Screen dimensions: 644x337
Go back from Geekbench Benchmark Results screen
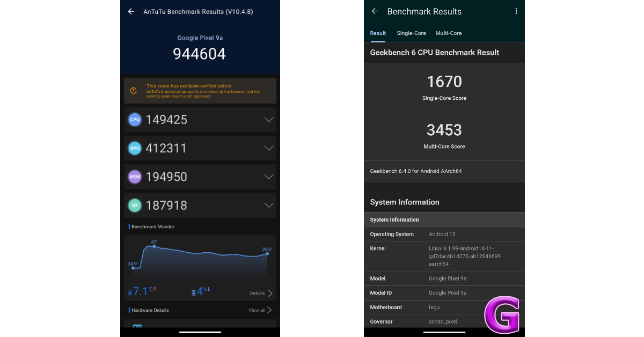375,11
